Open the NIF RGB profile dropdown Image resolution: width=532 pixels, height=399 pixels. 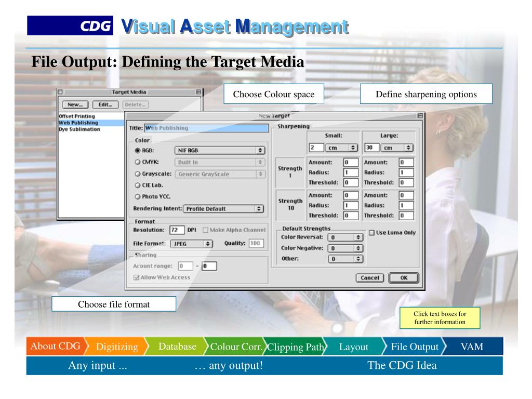tap(220, 150)
